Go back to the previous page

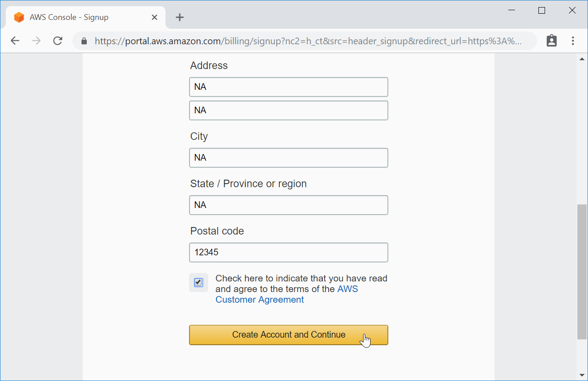click(x=15, y=41)
